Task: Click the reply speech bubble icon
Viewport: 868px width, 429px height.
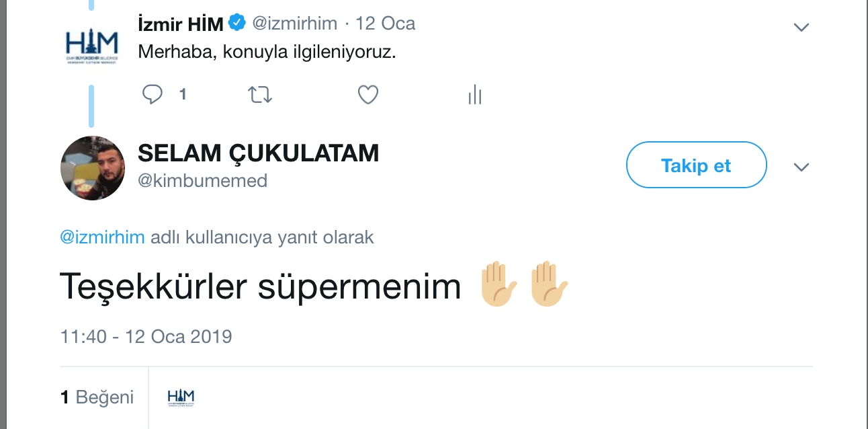Action: [153, 95]
